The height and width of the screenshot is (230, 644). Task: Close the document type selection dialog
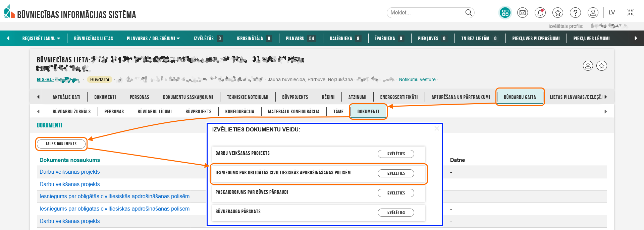(x=436, y=128)
